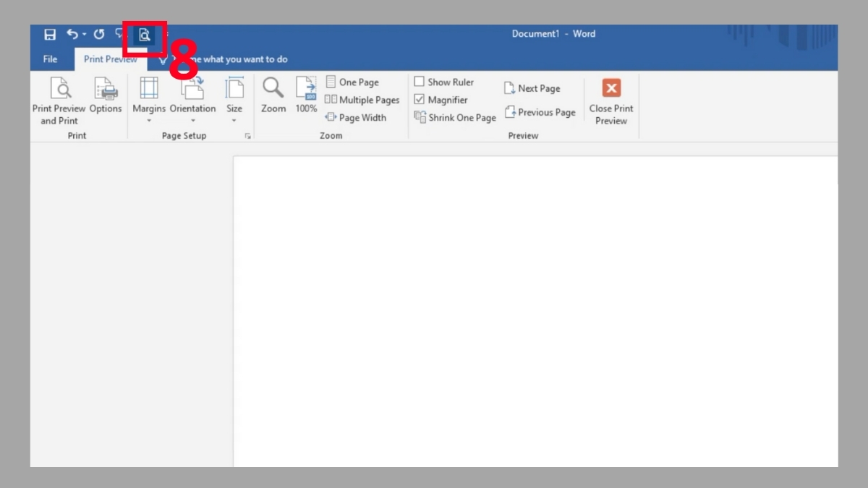Toggle the highlighted Print Preview quick access icon
Image resolution: width=868 pixels, height=488 pixels.
[x=145, y=34]
